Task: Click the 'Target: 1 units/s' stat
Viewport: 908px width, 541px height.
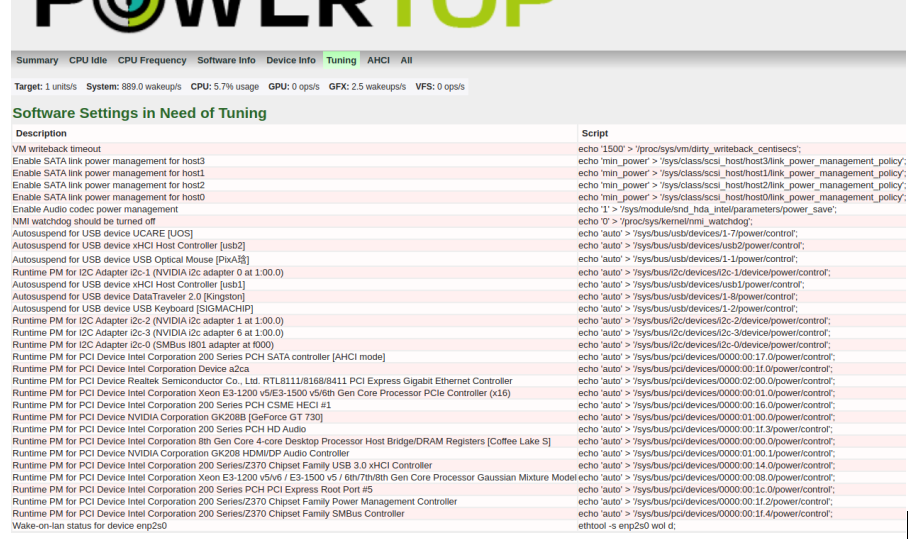Action: click(46, 87)
